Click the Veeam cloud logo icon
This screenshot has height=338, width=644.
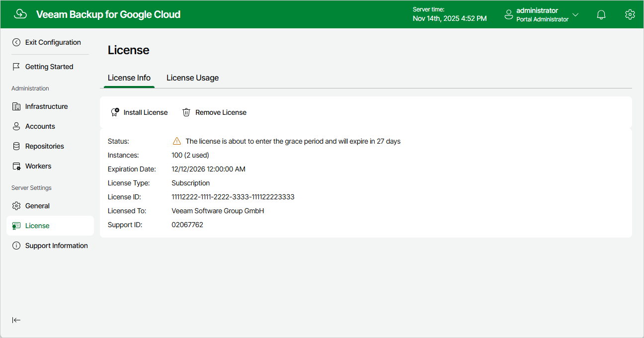point(20,14)
